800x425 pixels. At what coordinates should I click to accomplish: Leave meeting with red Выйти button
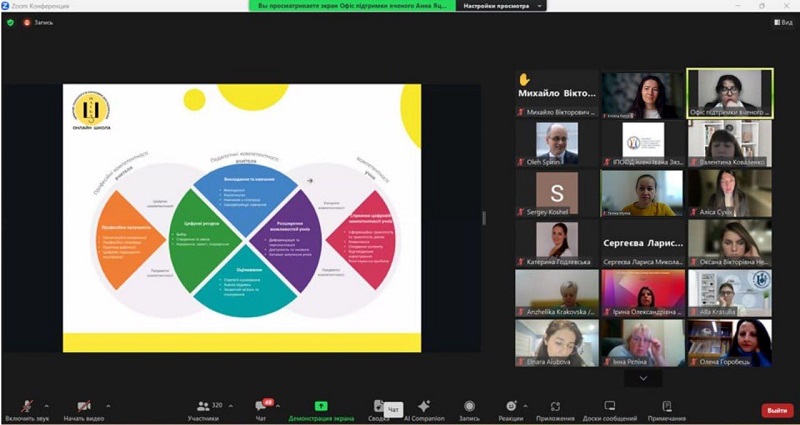pos(777,410)
